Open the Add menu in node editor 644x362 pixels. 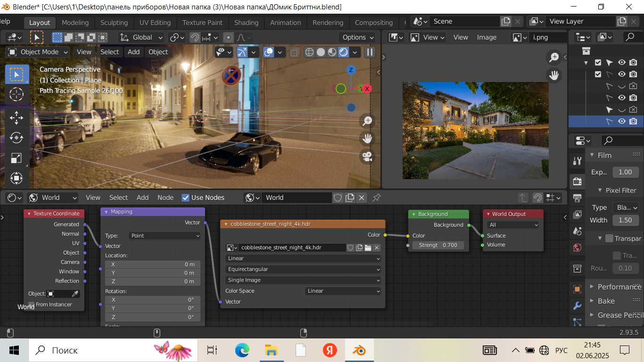click(142, 197)
